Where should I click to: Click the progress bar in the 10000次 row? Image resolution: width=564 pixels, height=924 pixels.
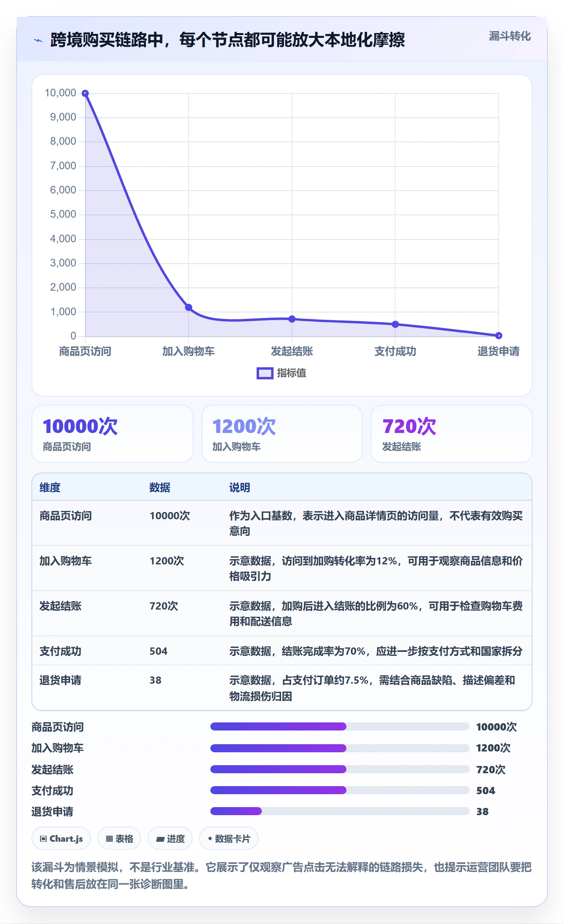coord(340,726)
